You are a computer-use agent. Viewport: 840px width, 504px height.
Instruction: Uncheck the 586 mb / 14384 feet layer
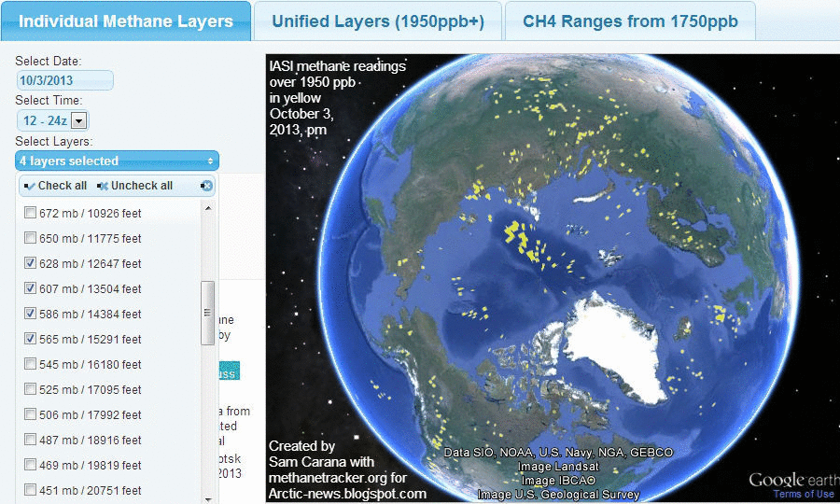pos(30,314)
